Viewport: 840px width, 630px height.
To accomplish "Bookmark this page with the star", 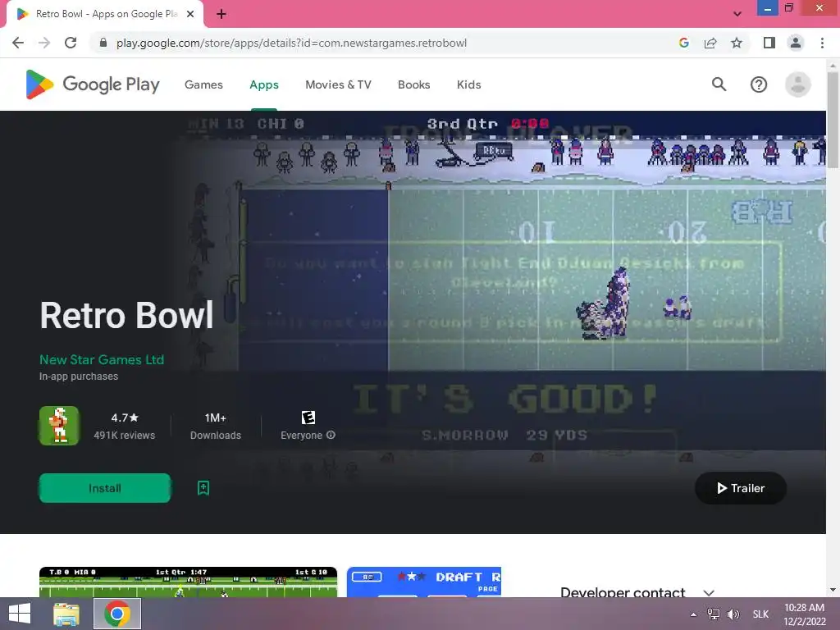I will [737, 43].
